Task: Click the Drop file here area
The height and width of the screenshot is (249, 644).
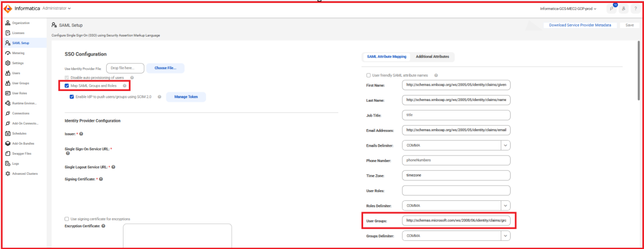Action: pyautogui.click(x=125, y=68)
